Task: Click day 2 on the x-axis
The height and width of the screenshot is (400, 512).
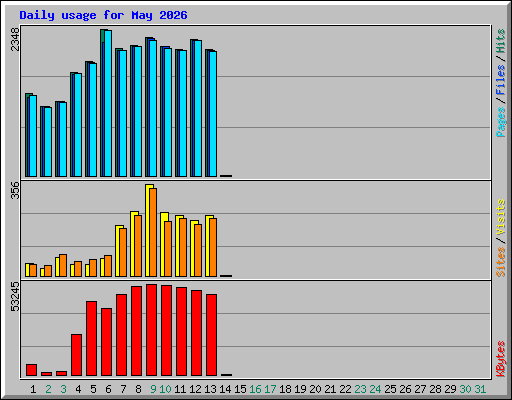Action: click(x=48, y=389)
